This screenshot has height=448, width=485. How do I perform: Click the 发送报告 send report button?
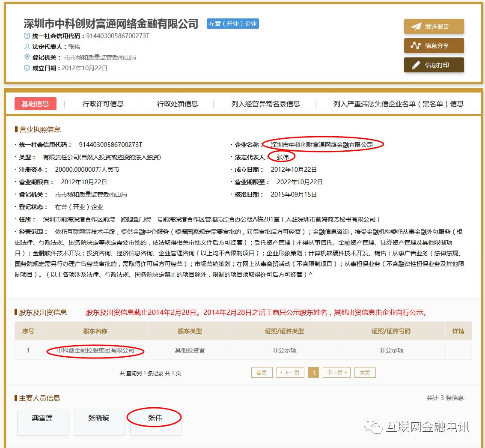click(434, 26)
